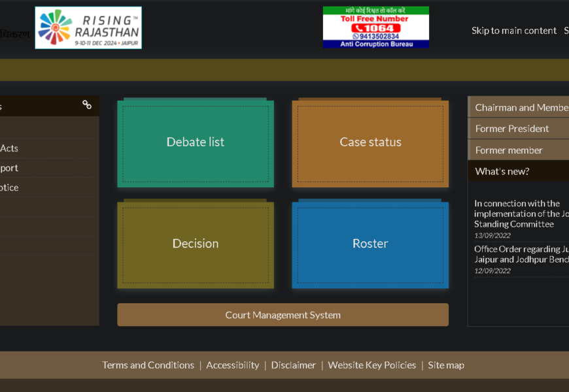Open the What's new? section

(x=502, y=171)
